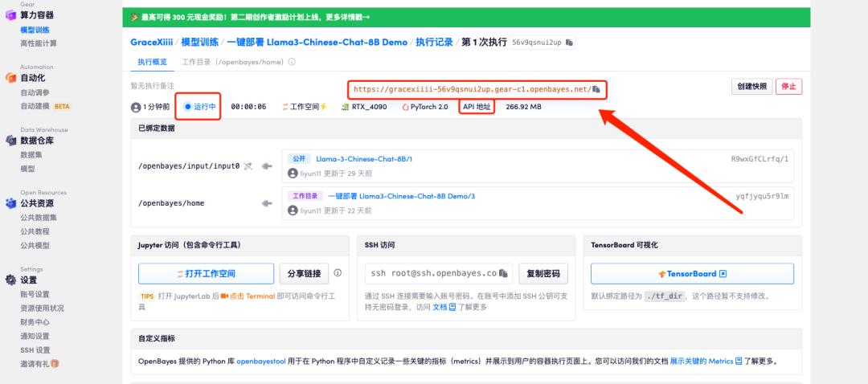Open the openbayestool library link
This screenshot has height=384, width=868.
click(x=261, y=362)
